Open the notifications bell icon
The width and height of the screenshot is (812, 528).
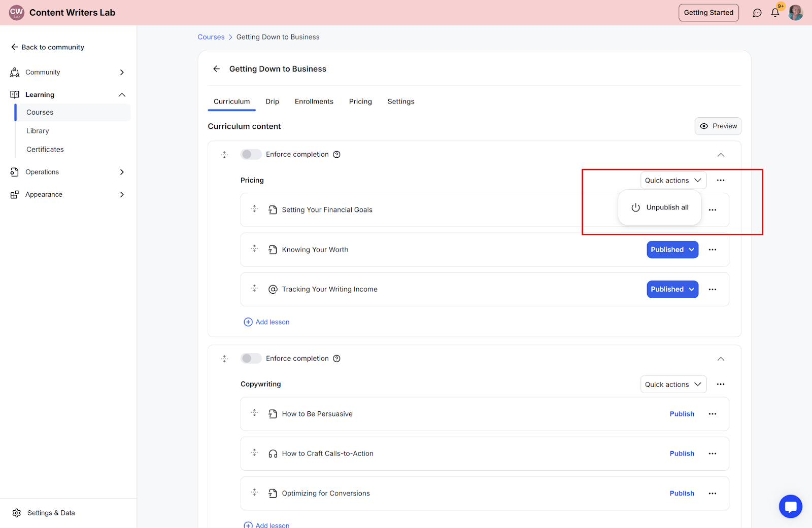(775, 13)
